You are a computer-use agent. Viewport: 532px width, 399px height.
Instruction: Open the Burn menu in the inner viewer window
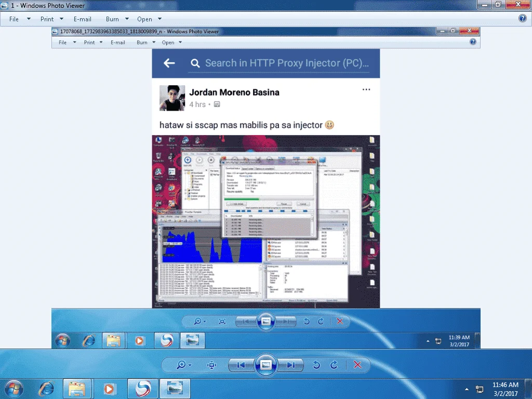(142, 43)
